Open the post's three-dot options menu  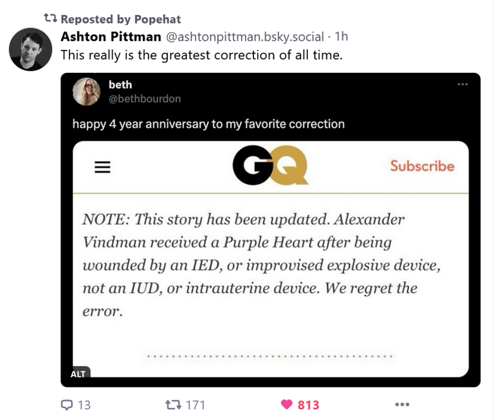(x=402, y=404)
